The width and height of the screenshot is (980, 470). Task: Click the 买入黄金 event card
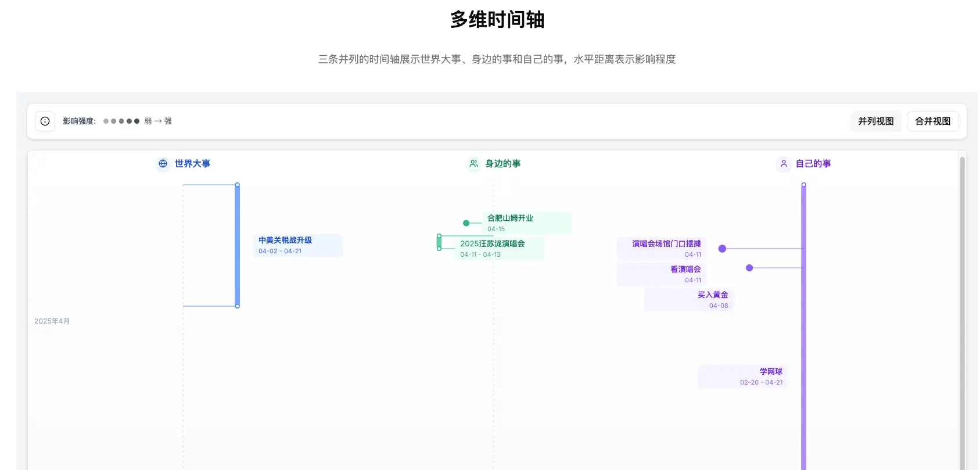coord(688,300)
